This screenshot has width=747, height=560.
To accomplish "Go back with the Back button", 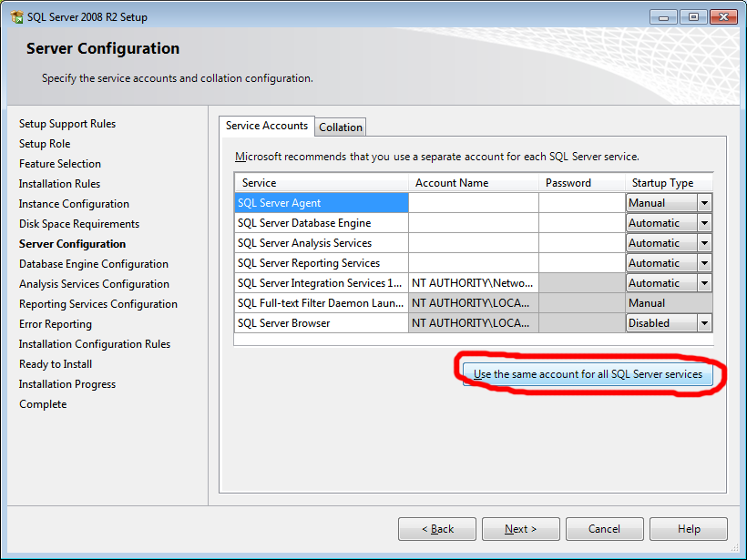I will point(436,529).
